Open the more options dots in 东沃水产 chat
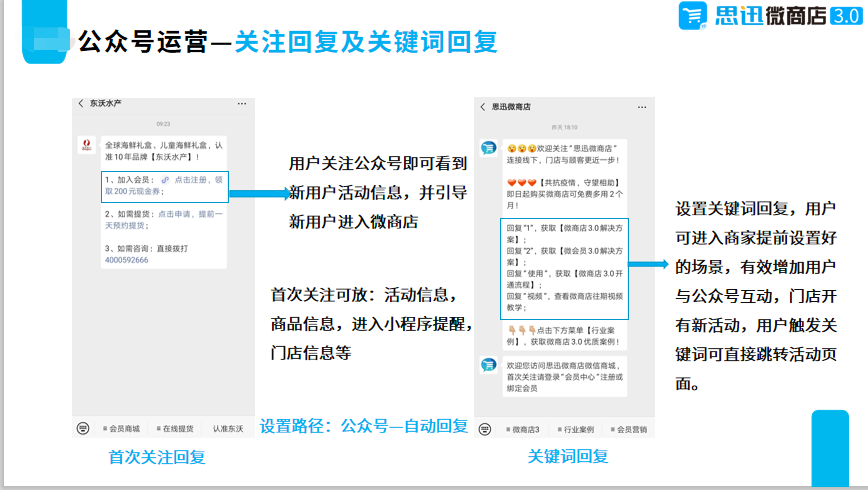Viewport: 868px width, 490px height. 242,104
